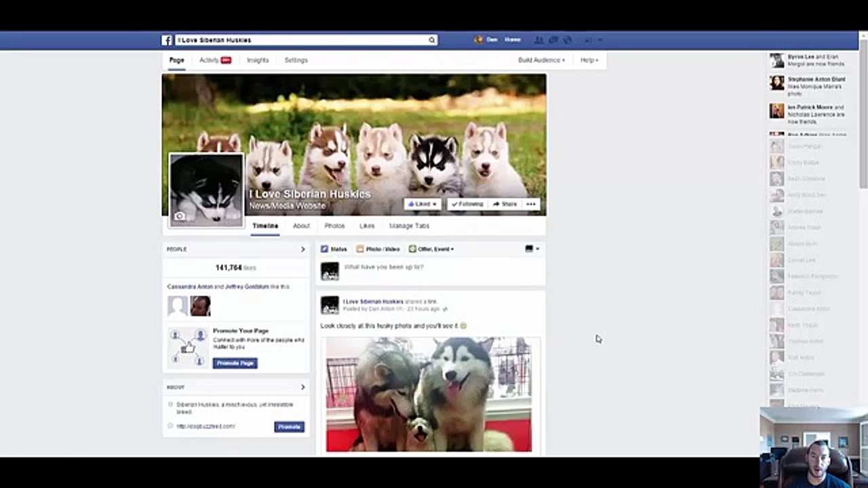Open the Build Audience dropdown
The image size is (868, 488).
point(541,60)
